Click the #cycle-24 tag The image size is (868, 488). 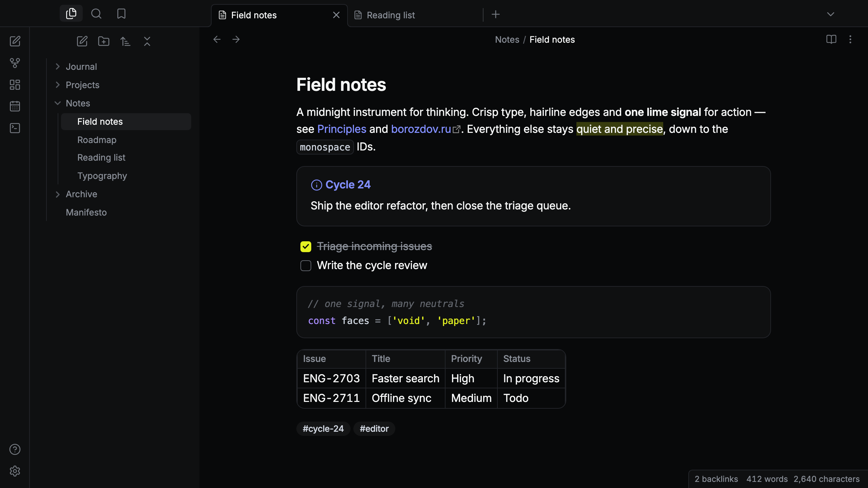point(323,429)
